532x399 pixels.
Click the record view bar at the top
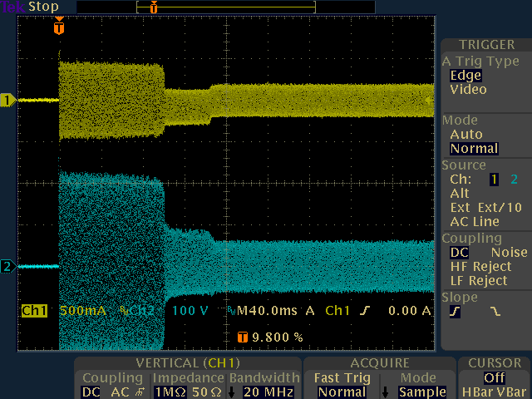(x=224, y=7)
